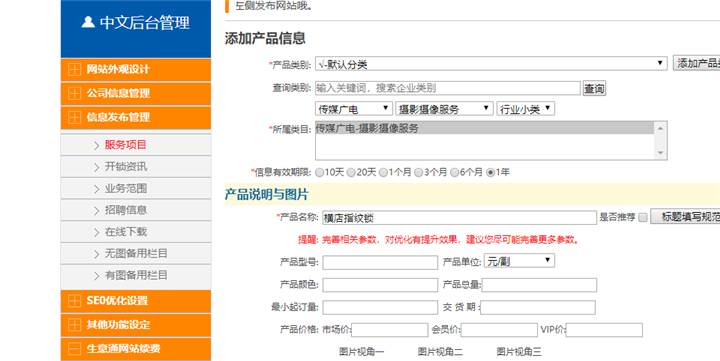The width and height of the screenshot is (720, 361).
Task: Click the 产品颜色 input field
Action: pos(380,285)
